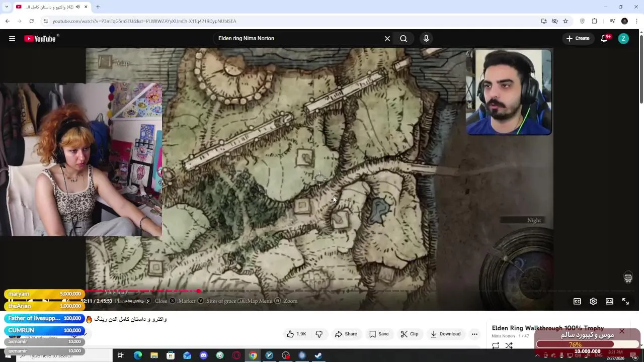Open the media controls icon in Chrome

point(612,21)
